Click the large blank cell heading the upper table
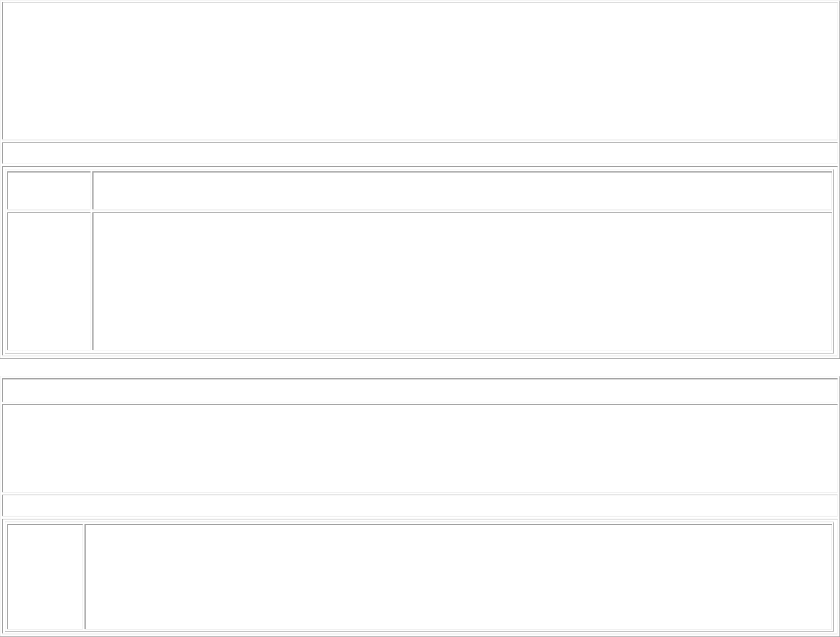 coord(420,71)
